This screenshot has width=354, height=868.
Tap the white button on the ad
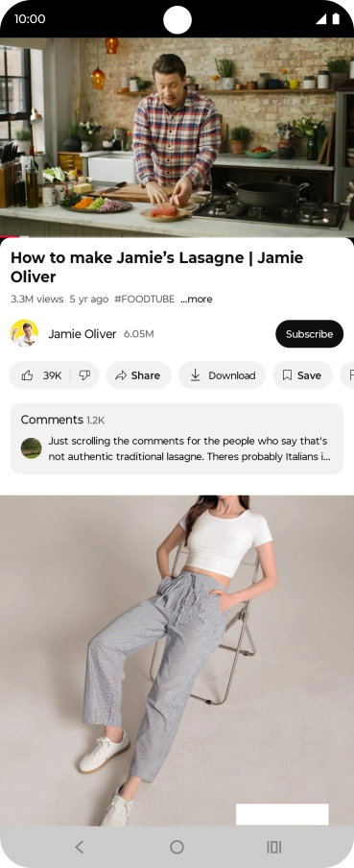pos(282,814)
